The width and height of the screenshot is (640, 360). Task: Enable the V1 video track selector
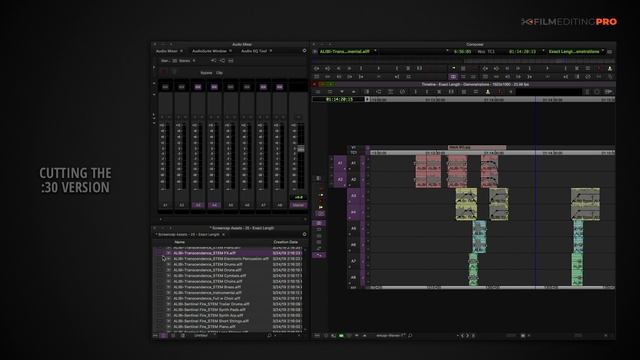click(x=353, y=147)
